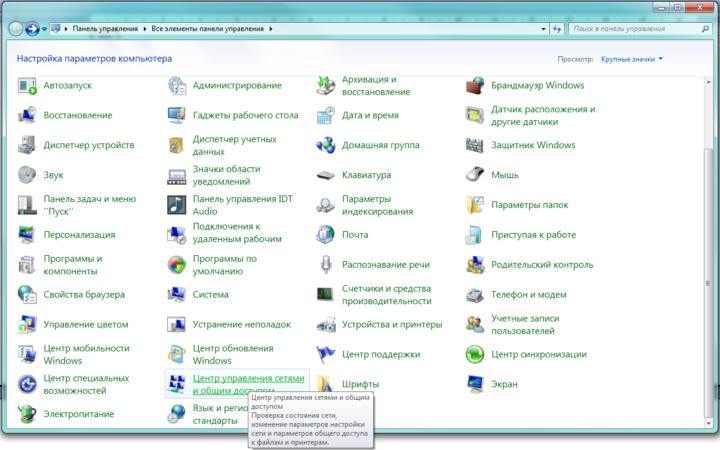Open the Программы и компоненты link

click(x=73, y=265)
